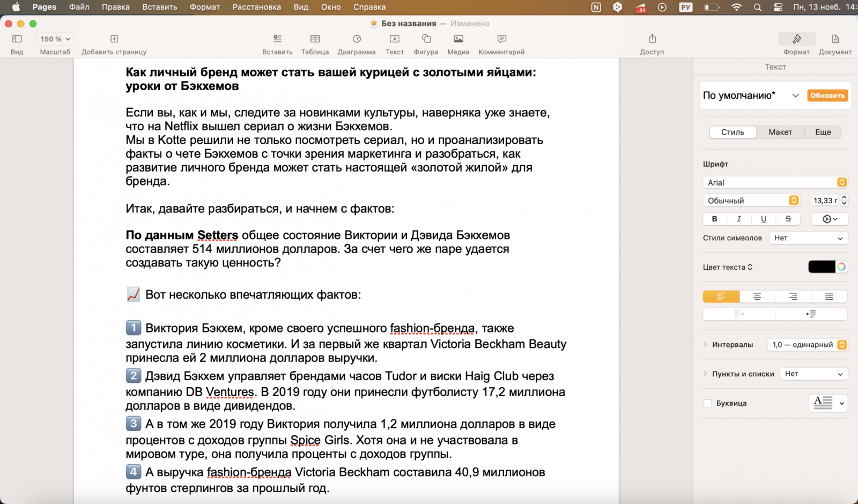Click the font size field 13,33
The image size is (858, 504).
(x=825, y=201)
